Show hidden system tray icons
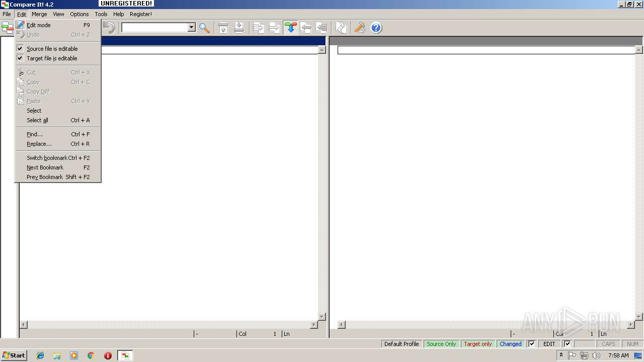 (x=561, y=355)
